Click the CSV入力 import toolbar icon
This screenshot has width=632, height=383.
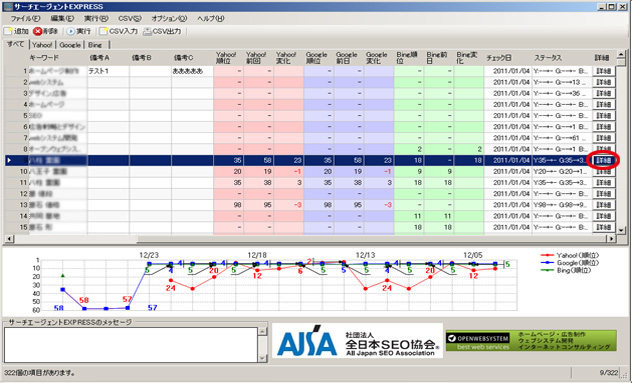(x=118, y=31)
